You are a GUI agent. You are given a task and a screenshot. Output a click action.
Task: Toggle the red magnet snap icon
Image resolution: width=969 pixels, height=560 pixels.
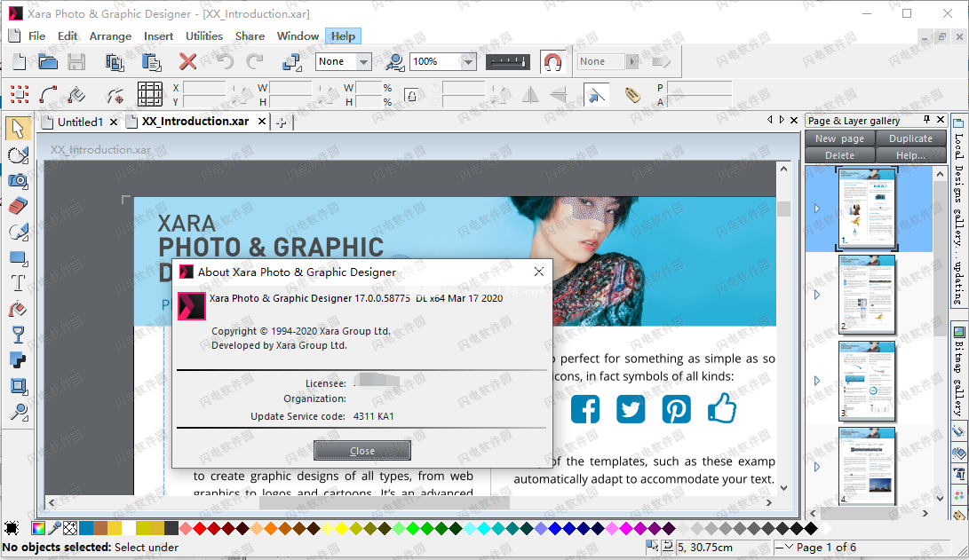tap(552, 62)
